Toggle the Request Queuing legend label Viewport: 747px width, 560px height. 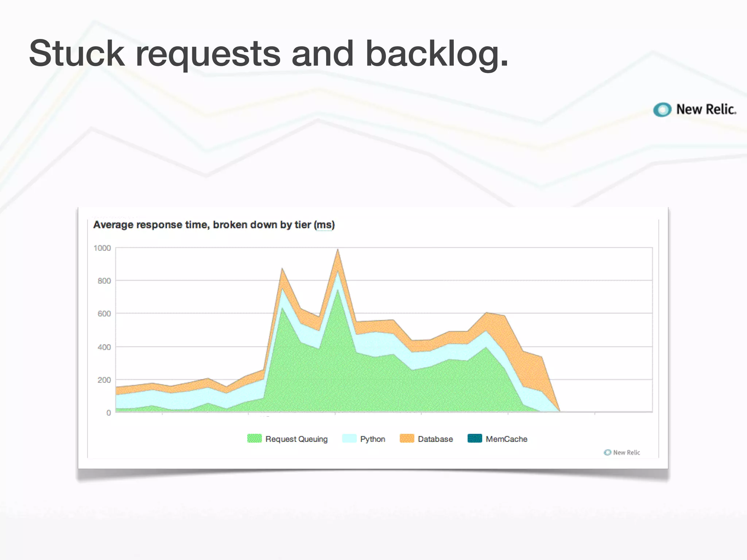coord(296,439)
